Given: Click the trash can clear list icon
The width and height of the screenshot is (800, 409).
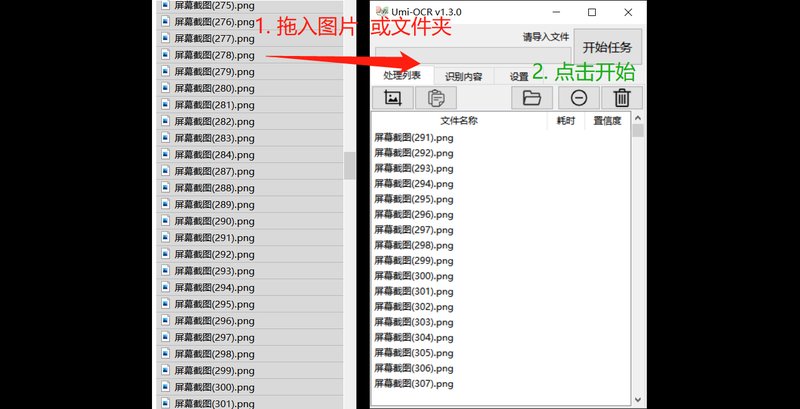Looking at the screenshot, I should 622,98.
